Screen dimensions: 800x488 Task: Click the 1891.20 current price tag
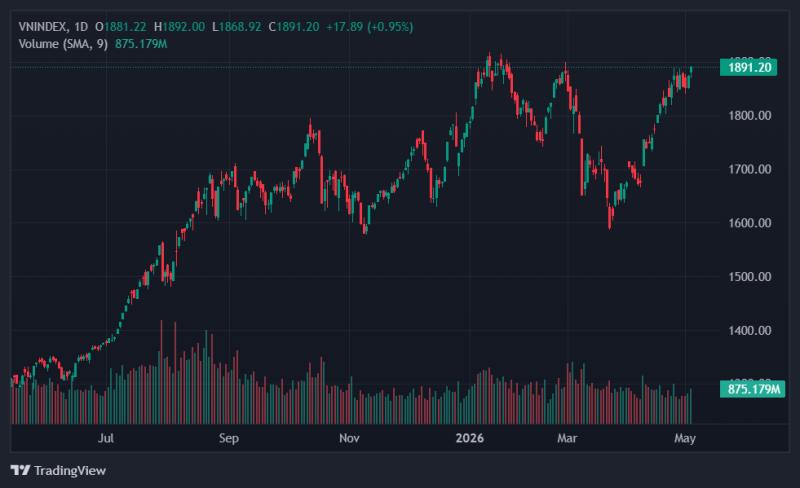point(748,67)
